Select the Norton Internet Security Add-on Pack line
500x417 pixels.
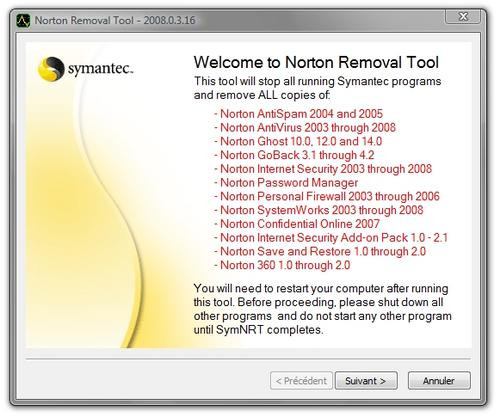coord(331,238)
